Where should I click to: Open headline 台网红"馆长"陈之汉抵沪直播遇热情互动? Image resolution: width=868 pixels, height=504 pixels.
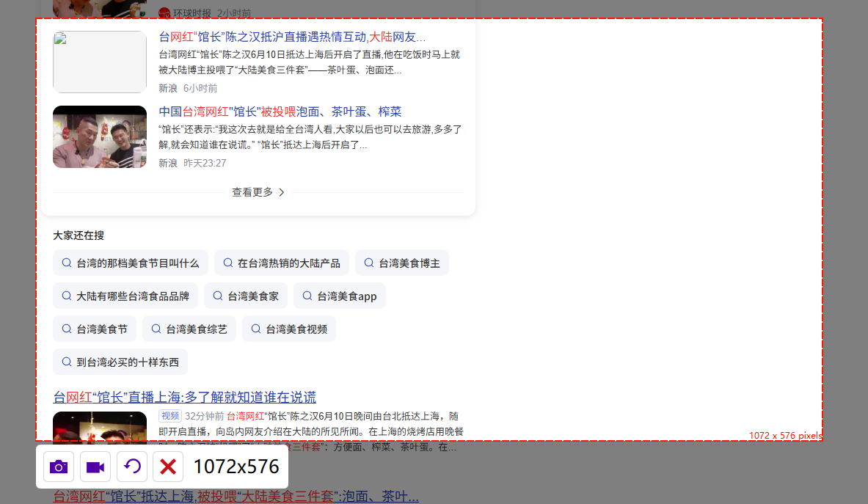pos(292,37)
